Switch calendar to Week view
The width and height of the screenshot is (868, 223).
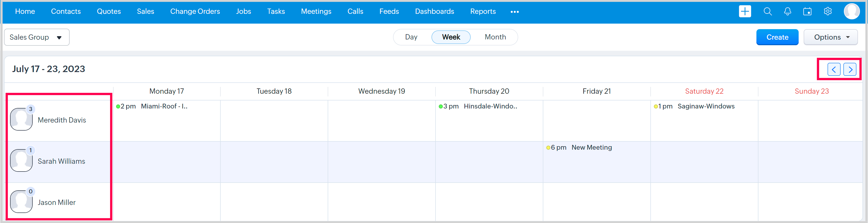[451, 37]
